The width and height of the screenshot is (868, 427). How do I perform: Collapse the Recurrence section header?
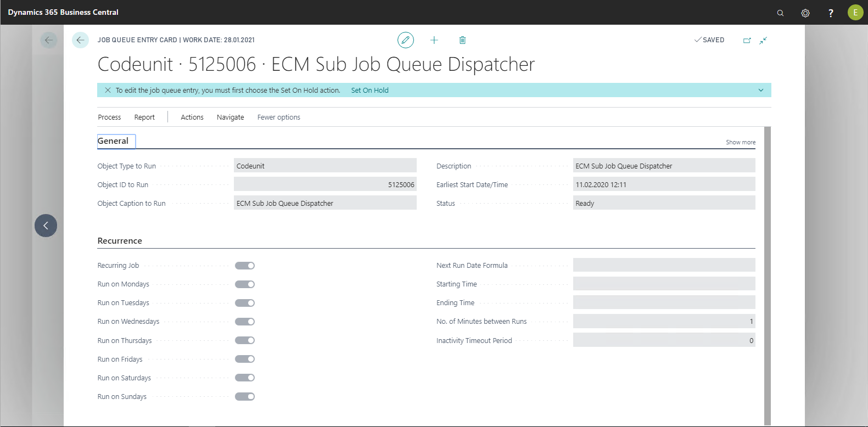pos(120,241)
